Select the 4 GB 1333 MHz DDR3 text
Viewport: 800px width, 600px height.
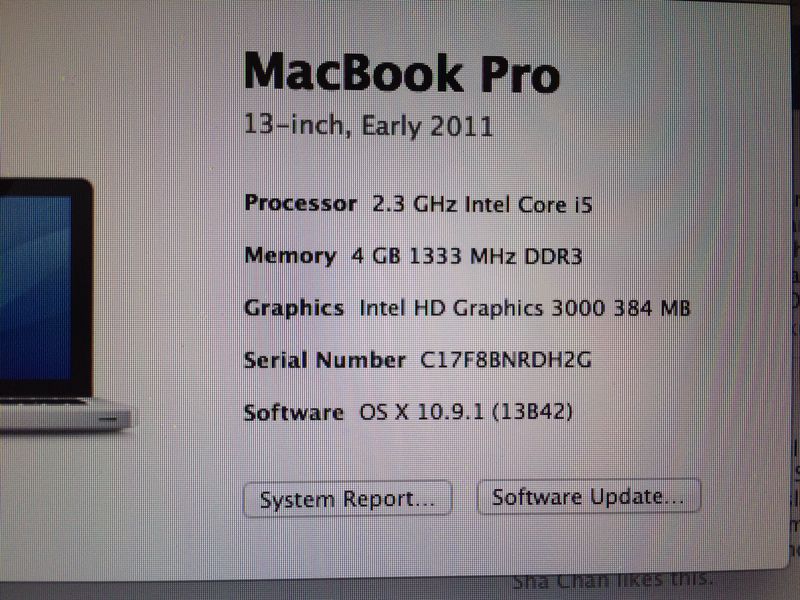click(467, 256)
